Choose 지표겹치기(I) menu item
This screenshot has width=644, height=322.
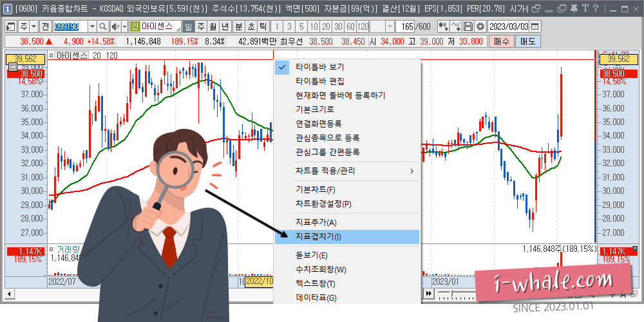pyautogui.click(x=347, y=236)
